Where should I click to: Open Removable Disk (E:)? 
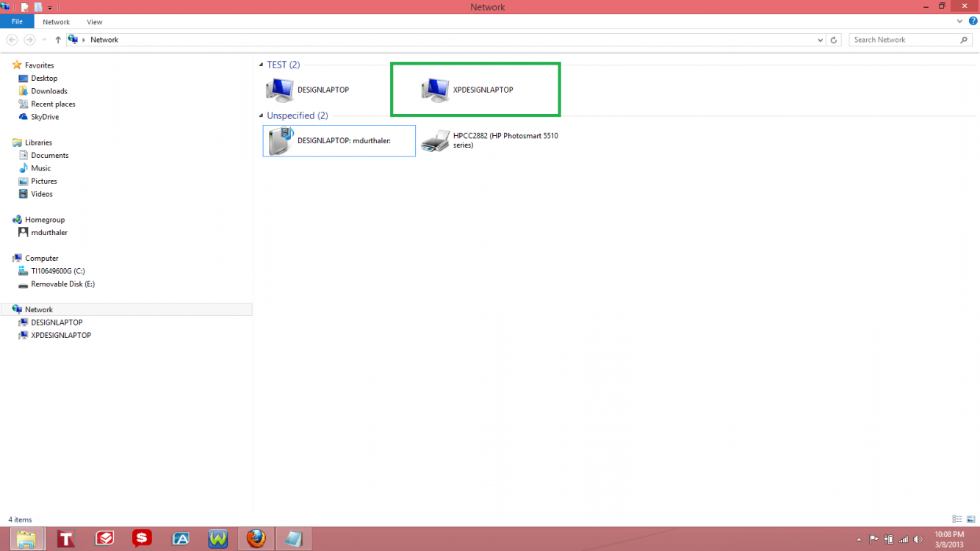pyautogui.click(x=62, y=284)
